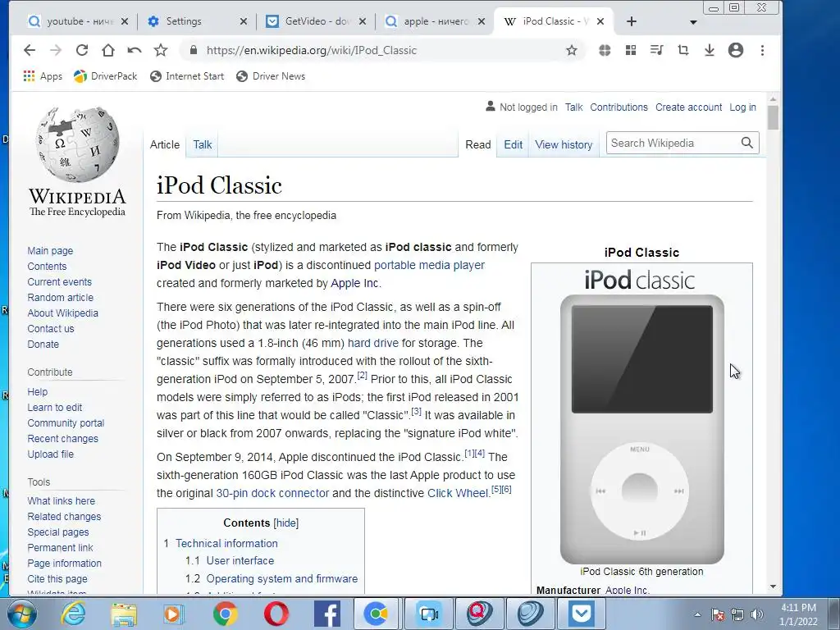Open the user profile avatar icon
Screen dimensions: 840x630
(x=736, y=50)
